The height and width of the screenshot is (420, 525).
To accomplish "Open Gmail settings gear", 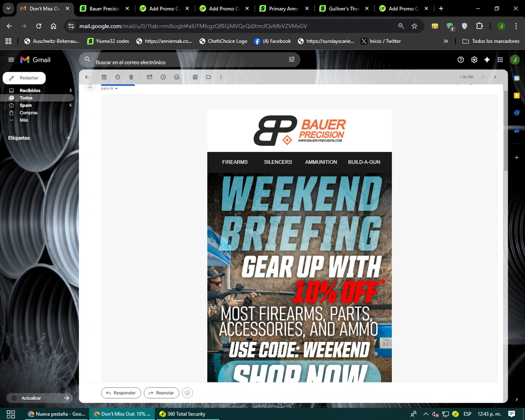I will pos(474,60).
